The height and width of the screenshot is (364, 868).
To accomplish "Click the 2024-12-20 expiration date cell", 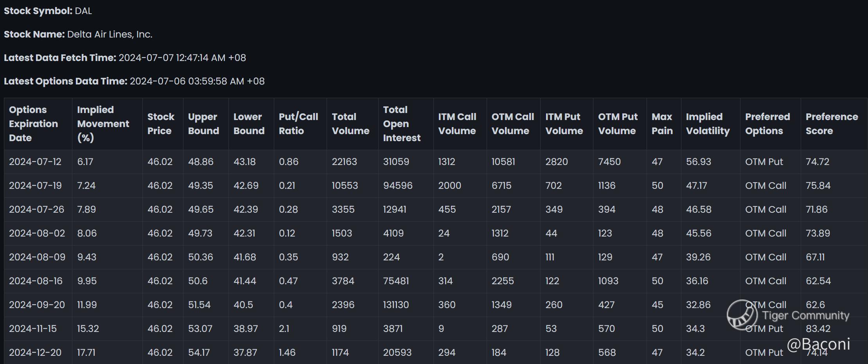I will click(x=35, y=353).
